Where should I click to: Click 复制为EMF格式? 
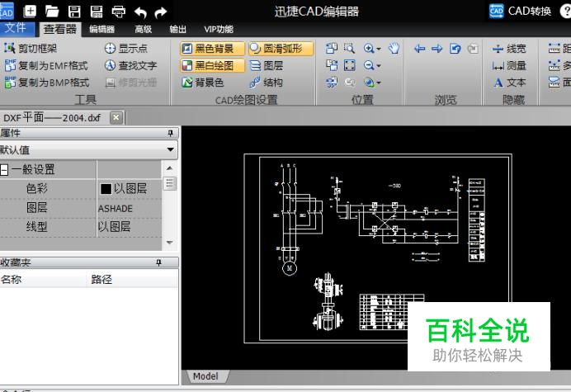(46, 65)
